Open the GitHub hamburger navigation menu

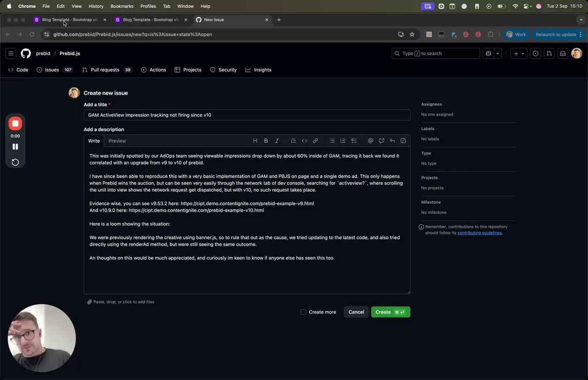click(11, 53)
